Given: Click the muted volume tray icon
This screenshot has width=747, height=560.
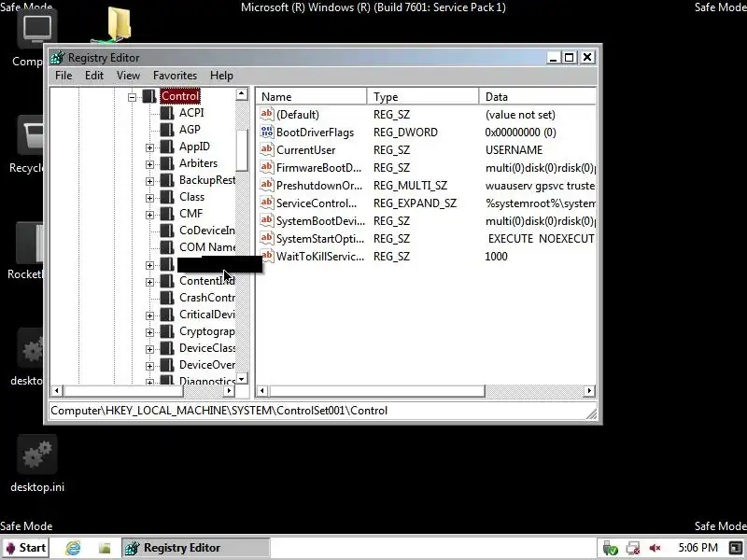Looking at the screenshot, I should (x=655, y=548).
